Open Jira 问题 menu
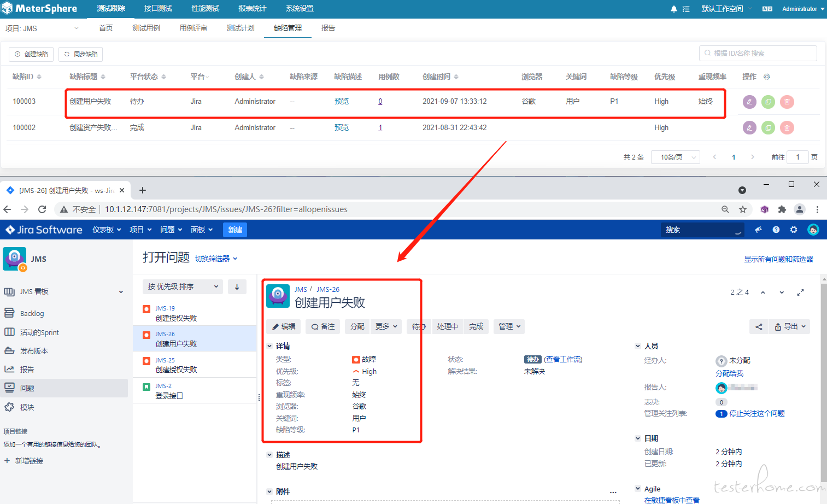The height and width of the screenshot is (504, 827). pyautogui.click(x=171, y=230)
